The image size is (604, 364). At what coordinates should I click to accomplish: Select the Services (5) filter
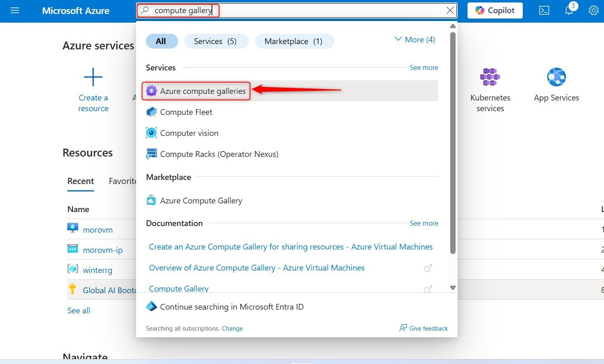click(x=216, y=41)
